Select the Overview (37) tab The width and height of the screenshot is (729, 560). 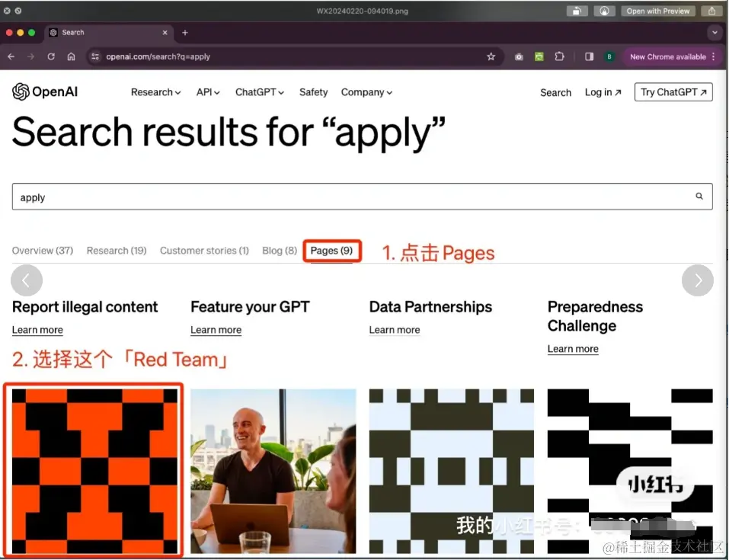[x=43, y=251]
